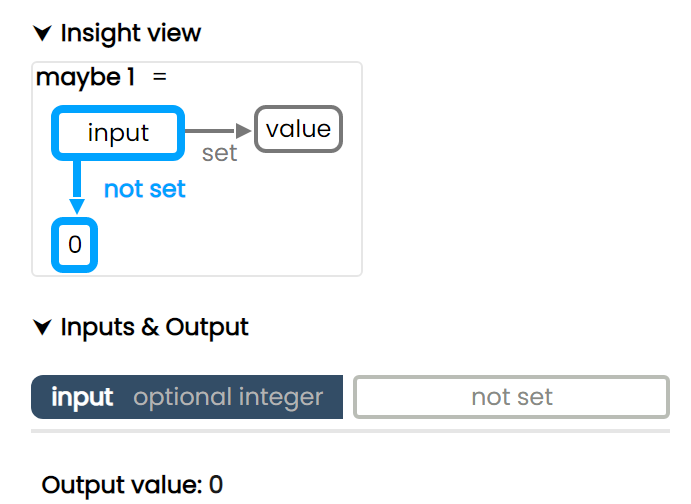Collapse the Inputs & Output section
This screenshot has width=691, height=504.
[42, 327]
